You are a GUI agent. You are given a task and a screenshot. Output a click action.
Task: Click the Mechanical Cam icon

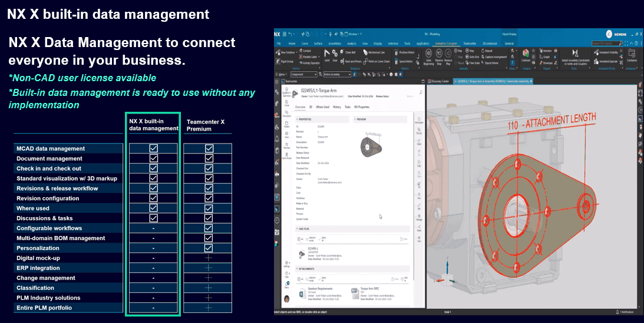pos(365,52)
